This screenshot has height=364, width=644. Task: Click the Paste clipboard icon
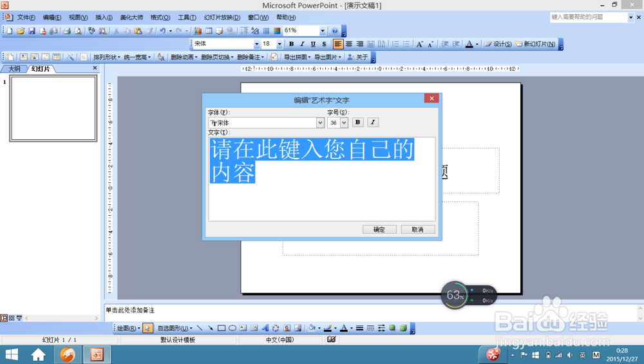point(138,31)
